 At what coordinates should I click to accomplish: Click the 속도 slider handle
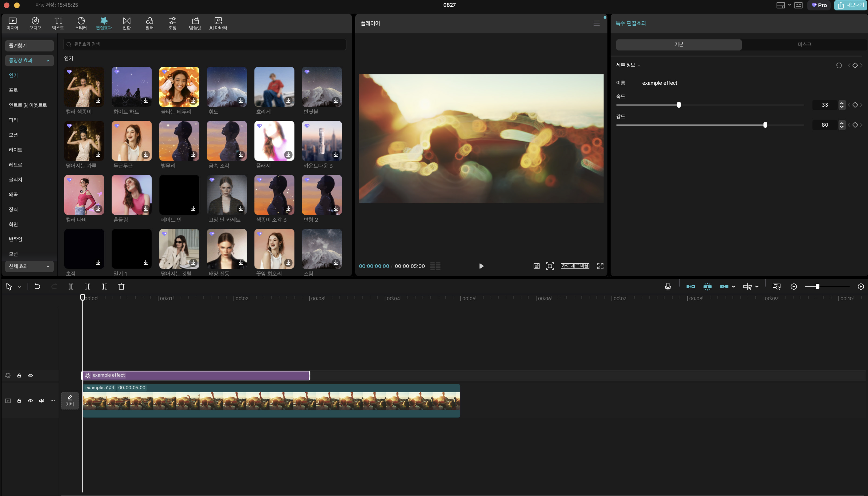678,105
